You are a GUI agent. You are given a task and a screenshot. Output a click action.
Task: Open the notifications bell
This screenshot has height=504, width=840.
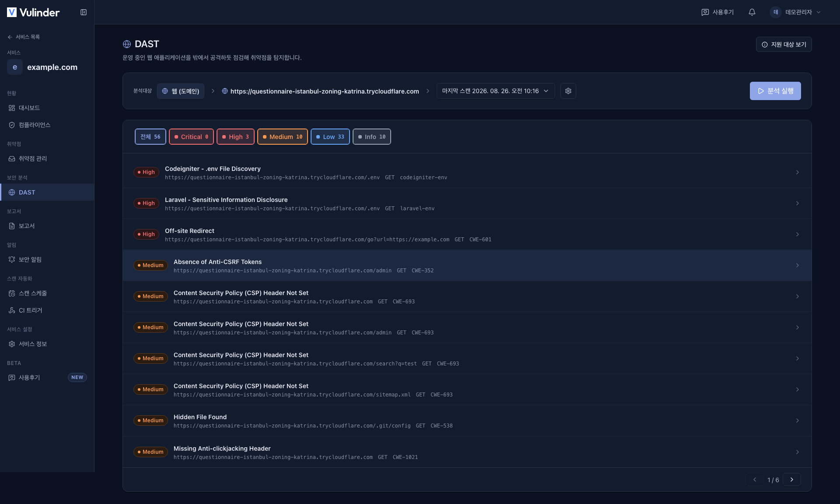pos(752,12)
